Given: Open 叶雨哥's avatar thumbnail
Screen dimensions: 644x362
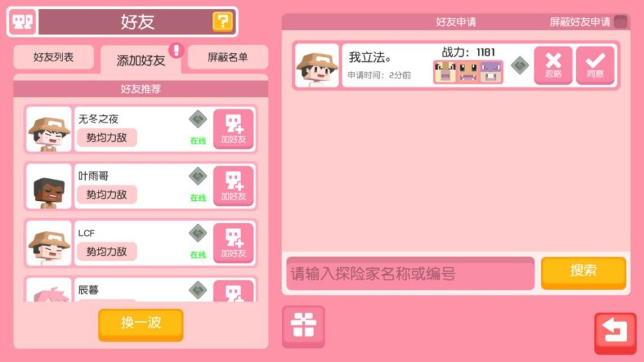Looking at the screenshot, I should [49, 187].
